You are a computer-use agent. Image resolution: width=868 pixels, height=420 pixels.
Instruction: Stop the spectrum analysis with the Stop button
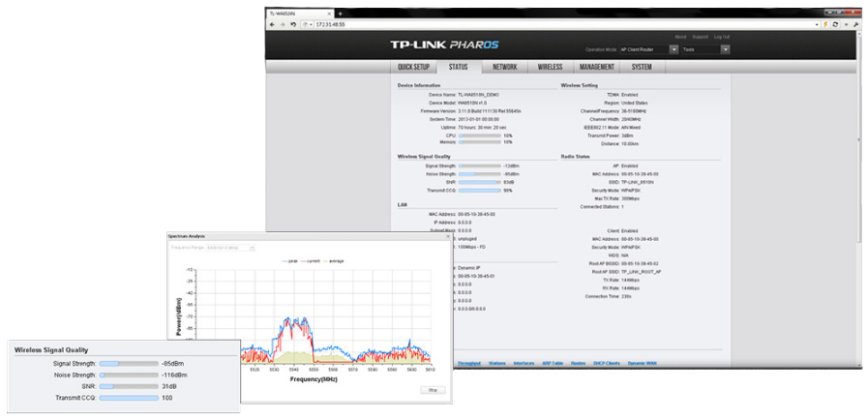(433, 390)
